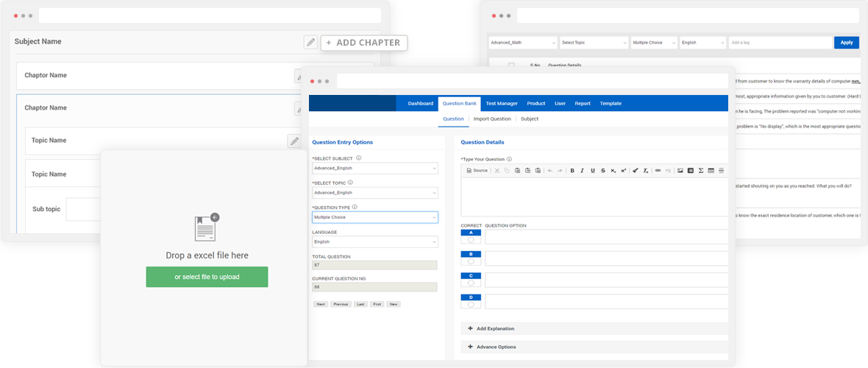Mark option C as the correct answer
Viewport: 868px width, 368px height.
(471, 283)
